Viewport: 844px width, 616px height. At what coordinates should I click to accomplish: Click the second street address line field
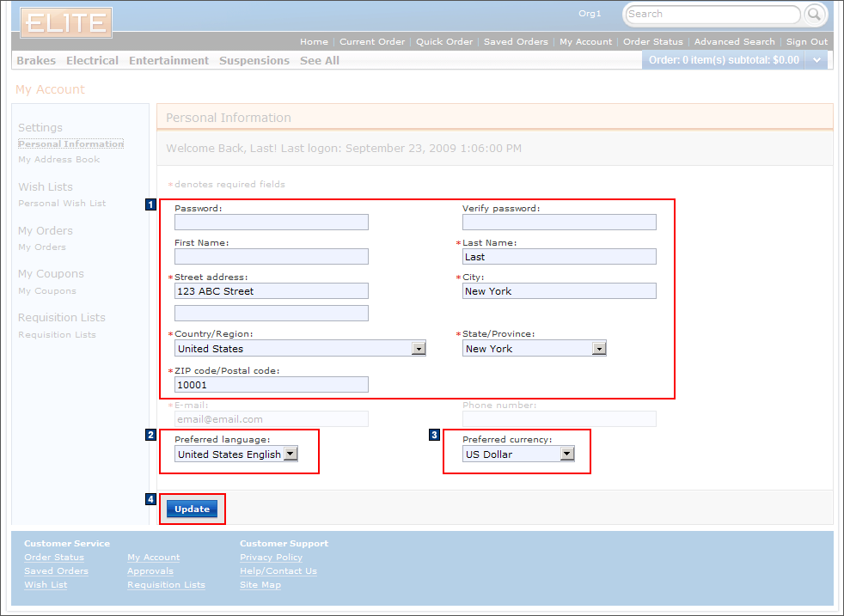(x=272, y=313)
